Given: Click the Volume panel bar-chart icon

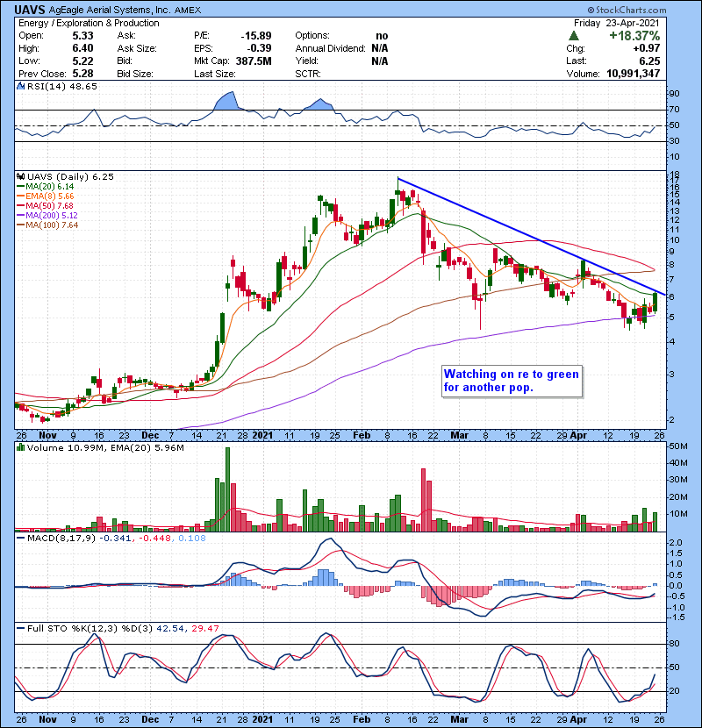Looking at the screenshot, I should (20, 447).
